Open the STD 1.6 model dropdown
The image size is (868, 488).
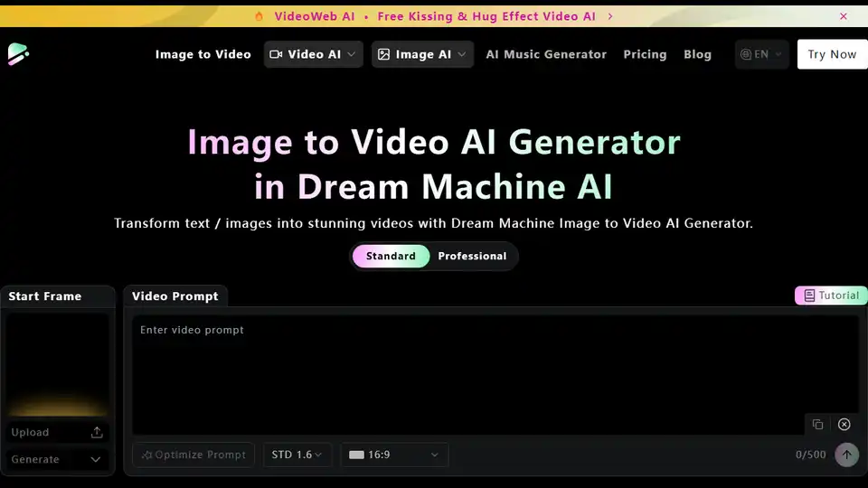(297, 455)
